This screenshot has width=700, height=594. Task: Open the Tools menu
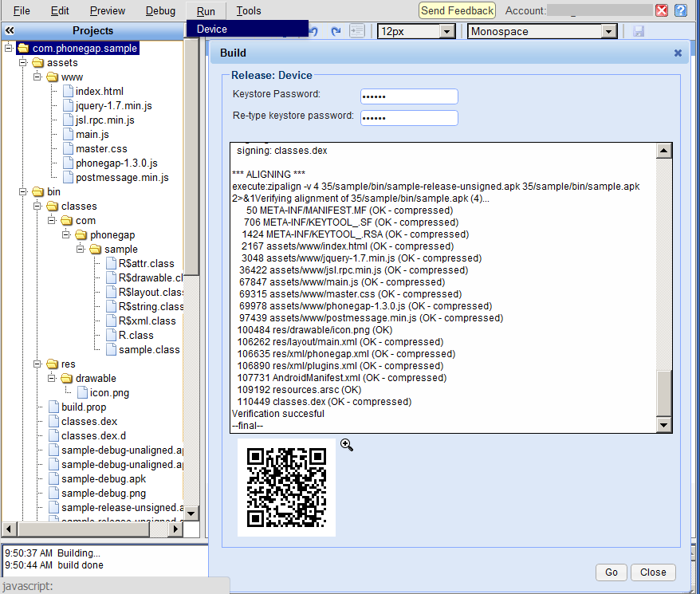(x=249, y=10)
